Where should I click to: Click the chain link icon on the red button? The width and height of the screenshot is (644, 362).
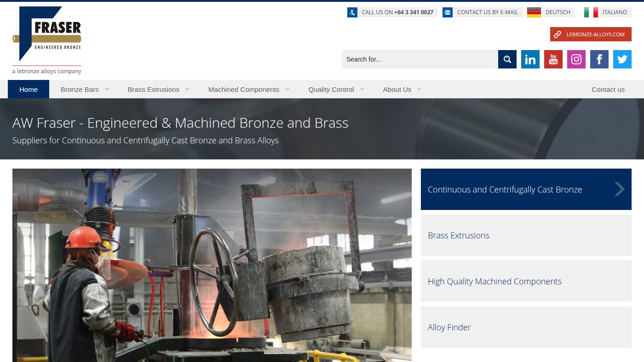[558, 34]
